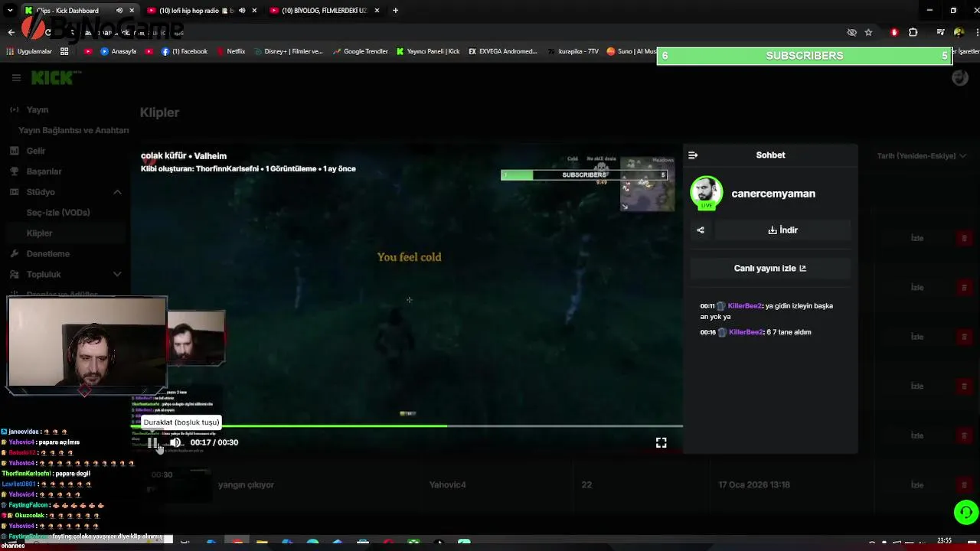The image size is (980, 551).
Task: Click the apps grid icon in bookmarks bar
Action: 64,51
